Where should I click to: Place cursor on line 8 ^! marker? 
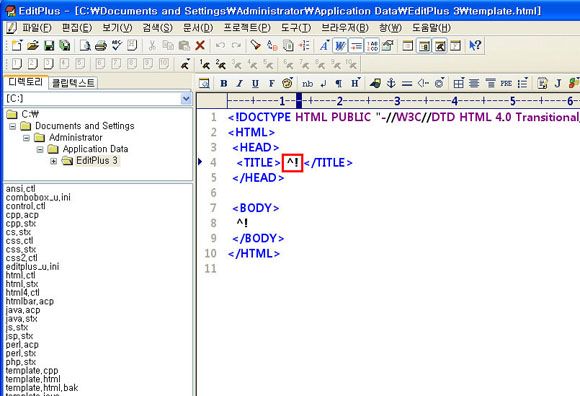[x=242, y=223]
